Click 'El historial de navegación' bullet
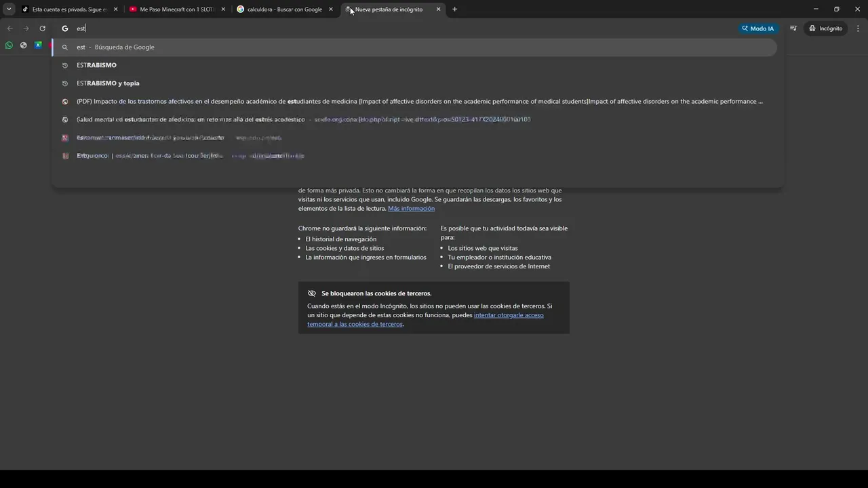Image resolution: width=868 pixels, height=488 pixels. click(x=340, y=239)
